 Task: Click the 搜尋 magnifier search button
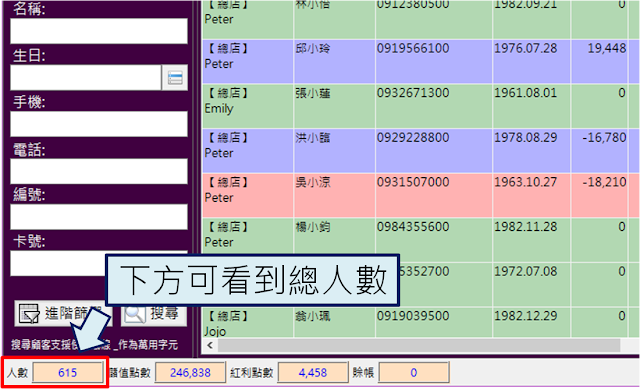[154, 314]
